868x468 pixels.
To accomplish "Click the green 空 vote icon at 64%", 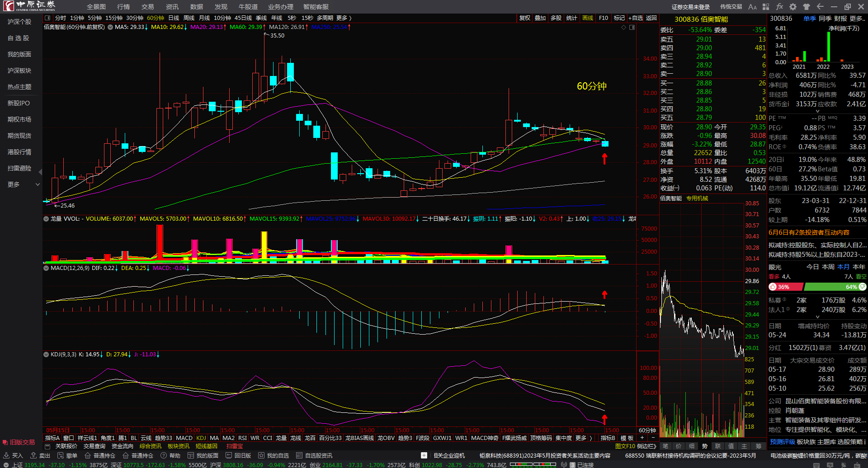I will pos(863,287).
